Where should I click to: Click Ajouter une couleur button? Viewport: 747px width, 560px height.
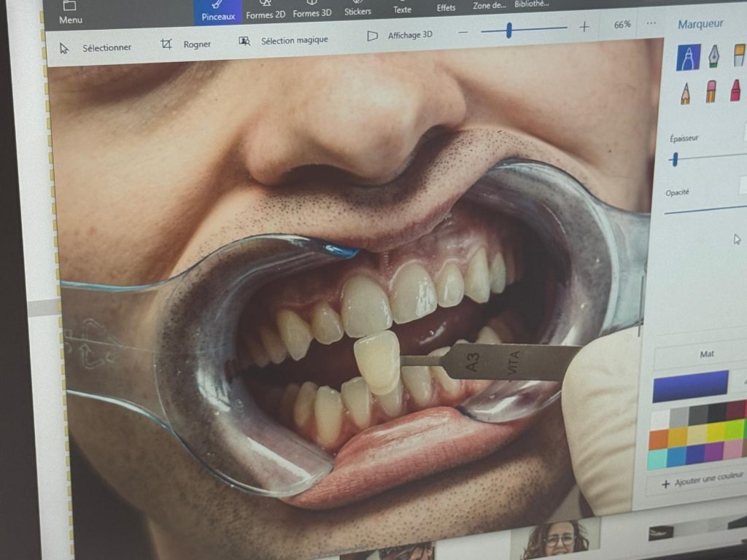click(x=703, y=480)
